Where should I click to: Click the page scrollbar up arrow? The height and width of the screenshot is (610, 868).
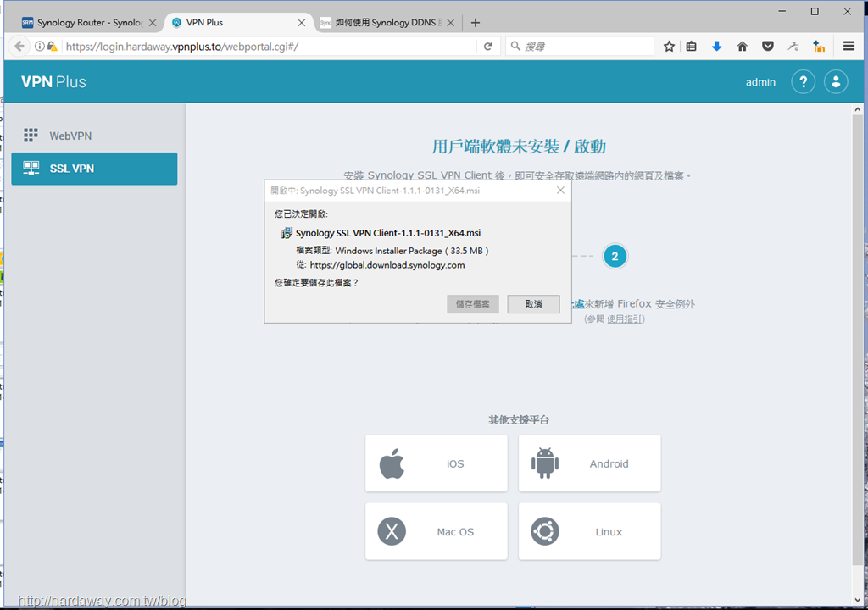(858, 109)
